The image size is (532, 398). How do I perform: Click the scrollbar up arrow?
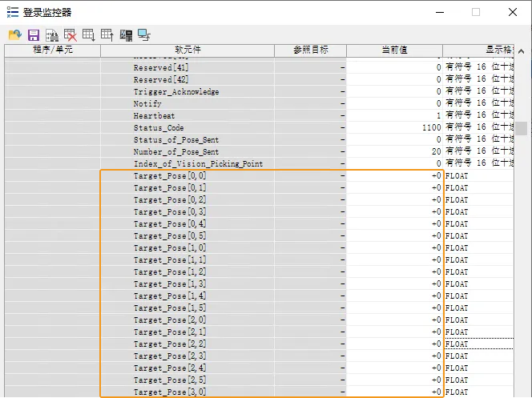(x=521, y=51)
